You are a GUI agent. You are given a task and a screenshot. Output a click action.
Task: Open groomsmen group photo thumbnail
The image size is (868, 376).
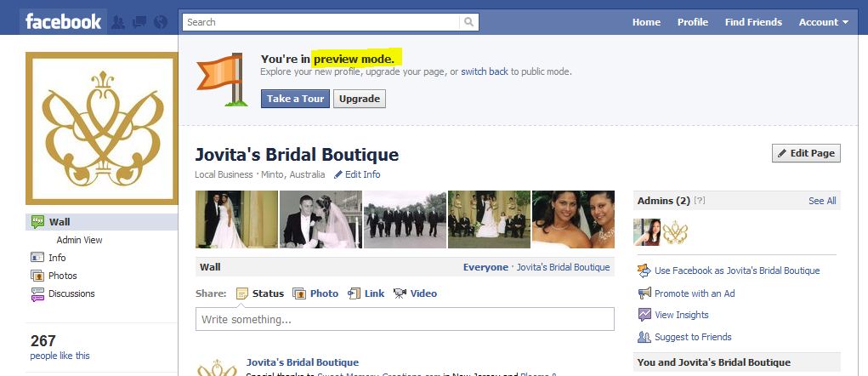click(x=405, y=219)
